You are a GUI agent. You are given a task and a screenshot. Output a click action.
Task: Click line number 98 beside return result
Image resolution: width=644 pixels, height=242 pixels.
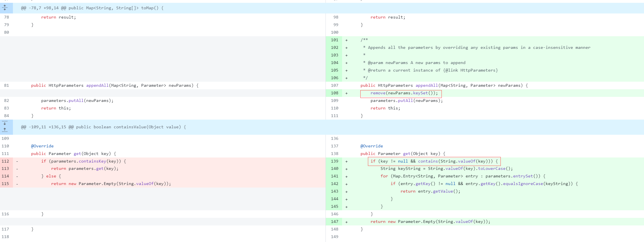point(336,17)
